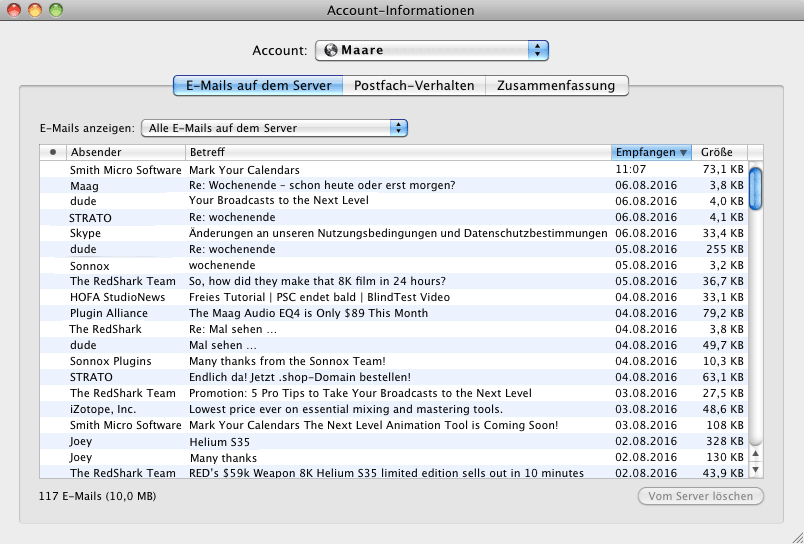This screenshot has height=544, width=804.
Task: Select Joey's 'Helium S35' email
Action: tap(394, 441)
